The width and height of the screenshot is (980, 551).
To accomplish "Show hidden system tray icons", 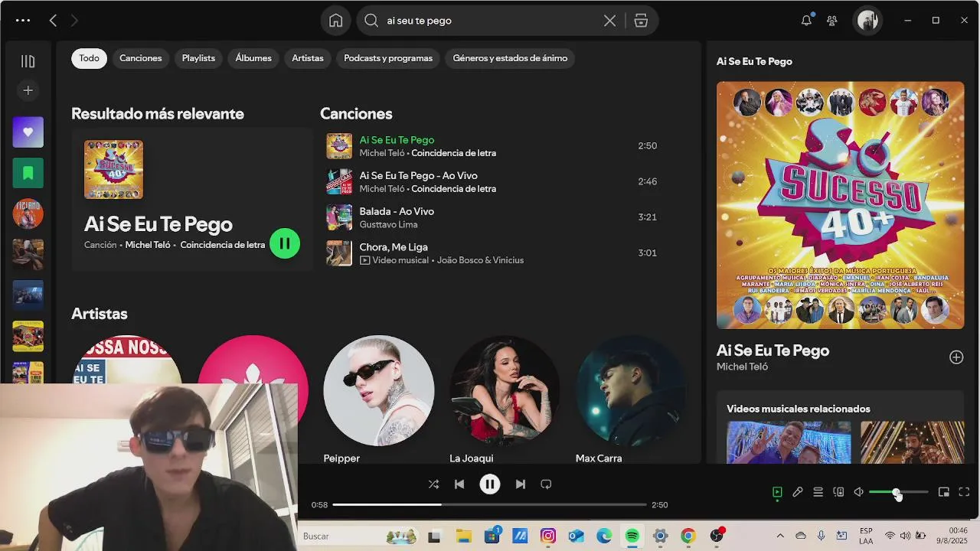I will 780,536.
